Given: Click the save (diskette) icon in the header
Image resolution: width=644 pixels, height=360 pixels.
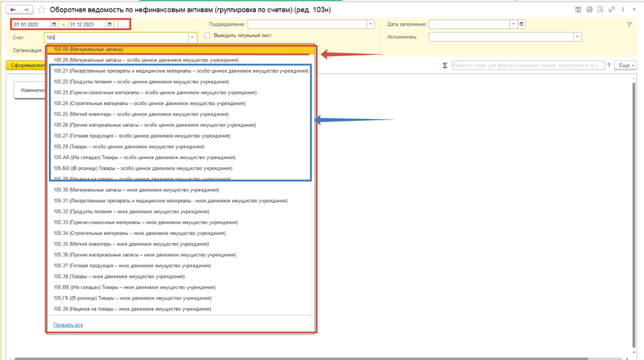Looking at the screenshot, I should (578, 9).
